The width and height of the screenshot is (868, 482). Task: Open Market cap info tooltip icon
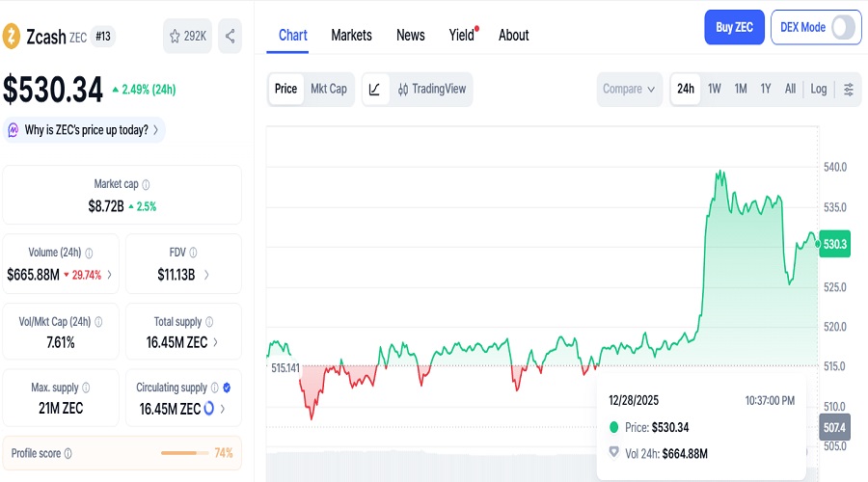146,184
